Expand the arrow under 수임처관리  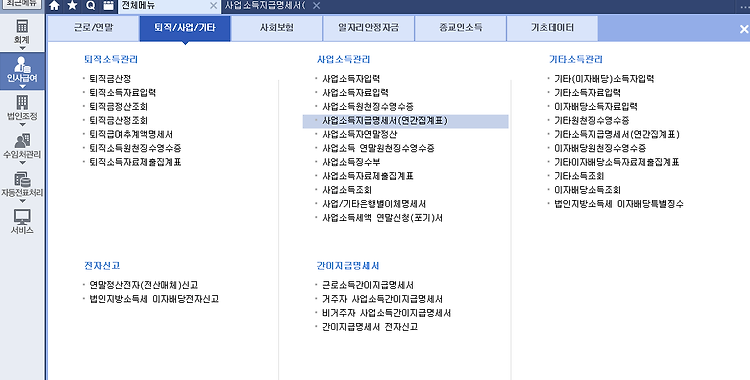pyautogui.click(x=22, y=163)
